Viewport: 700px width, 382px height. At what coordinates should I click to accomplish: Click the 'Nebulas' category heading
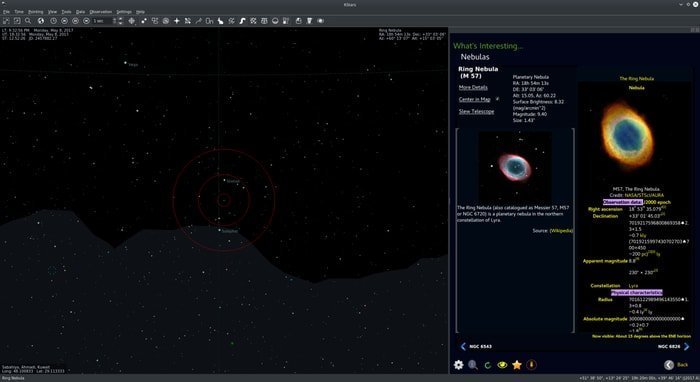tap(475, 57)
